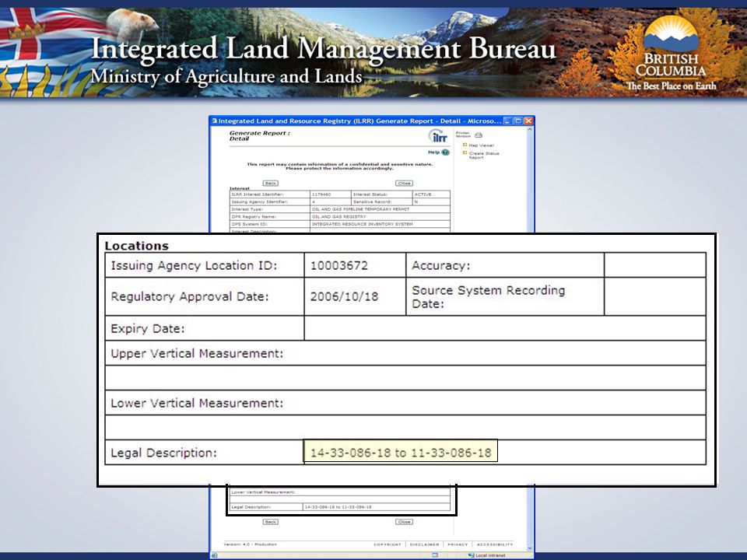Viewport: 747px width, 560px height.
Task: Click the Expiry Date label in enlarged table
Action: click(147, 328)
